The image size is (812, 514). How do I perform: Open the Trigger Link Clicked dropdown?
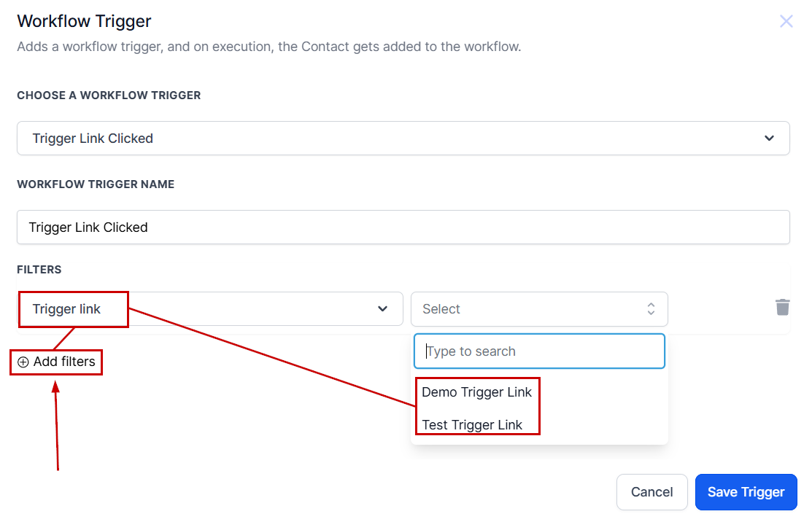403,138
